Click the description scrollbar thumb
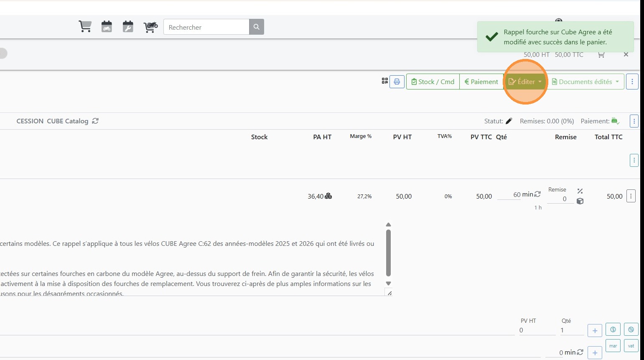This screenshot has width=644, height=360. pos(388,253)
